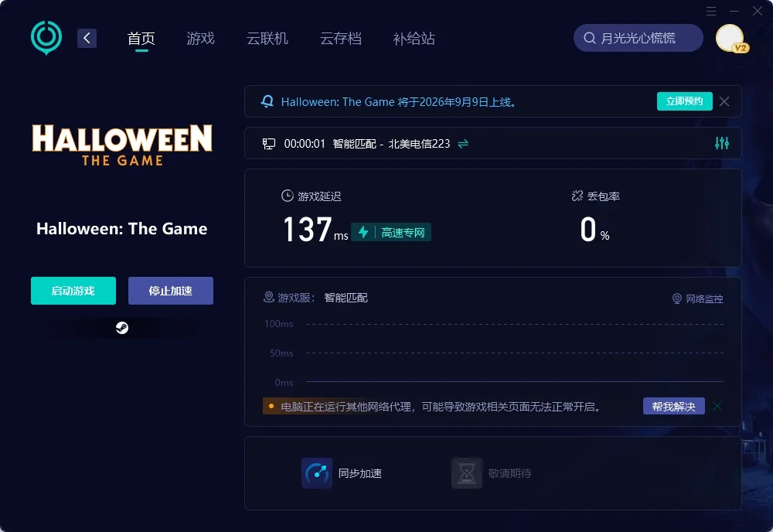Close the application window
This screenshot has height=532, width=773.
pos(758,11)
